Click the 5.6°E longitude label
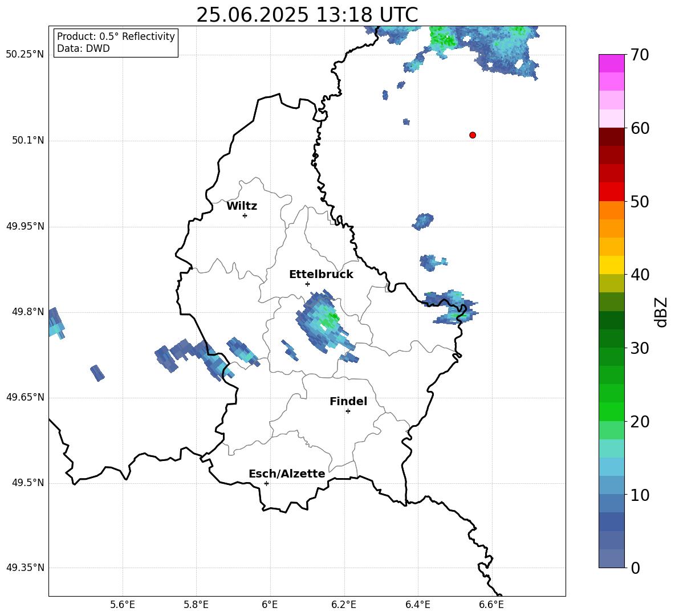Viewport: 675px width, 616px height. [123, 605]
